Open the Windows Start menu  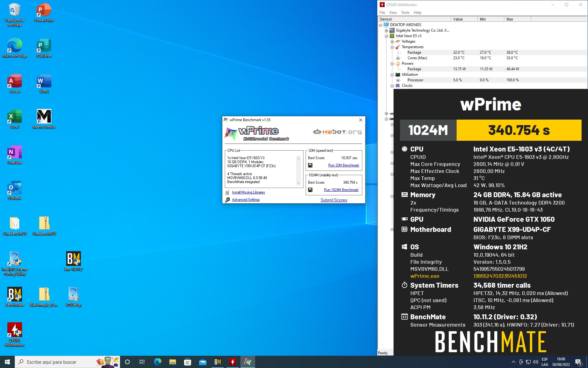[7, 362]
